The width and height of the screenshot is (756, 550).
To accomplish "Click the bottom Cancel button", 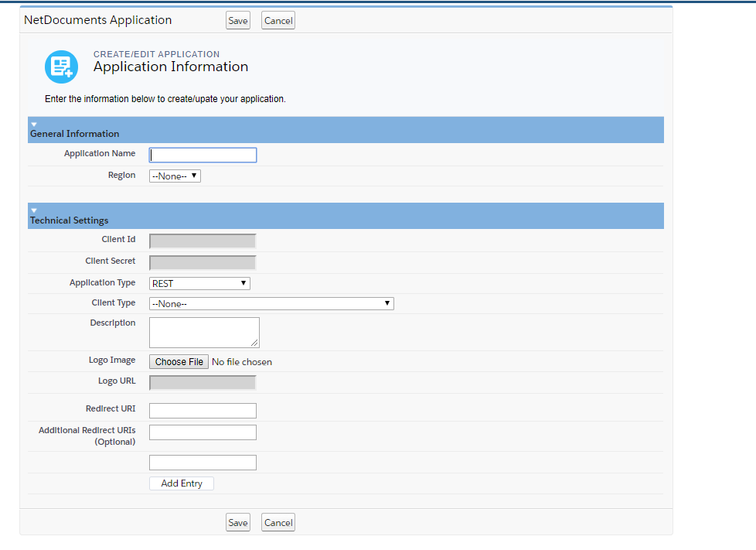I will (x=278, y=522).
